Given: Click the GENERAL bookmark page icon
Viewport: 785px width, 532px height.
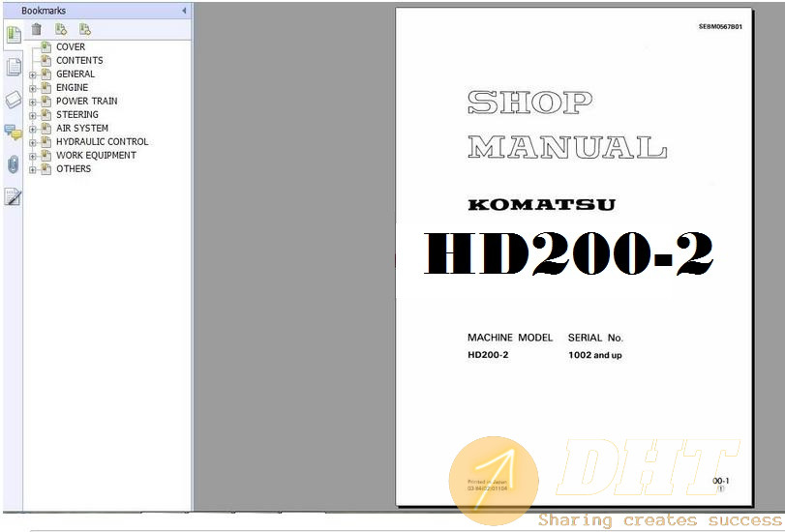Looking at the screenshot, I should 46,74.
